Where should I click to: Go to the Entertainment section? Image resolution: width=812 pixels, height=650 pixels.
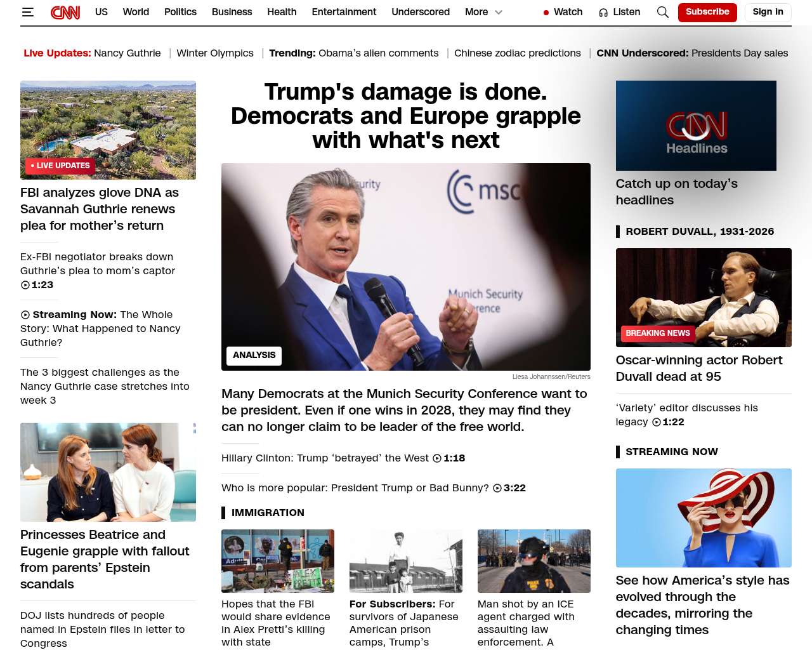pos(344,12)
